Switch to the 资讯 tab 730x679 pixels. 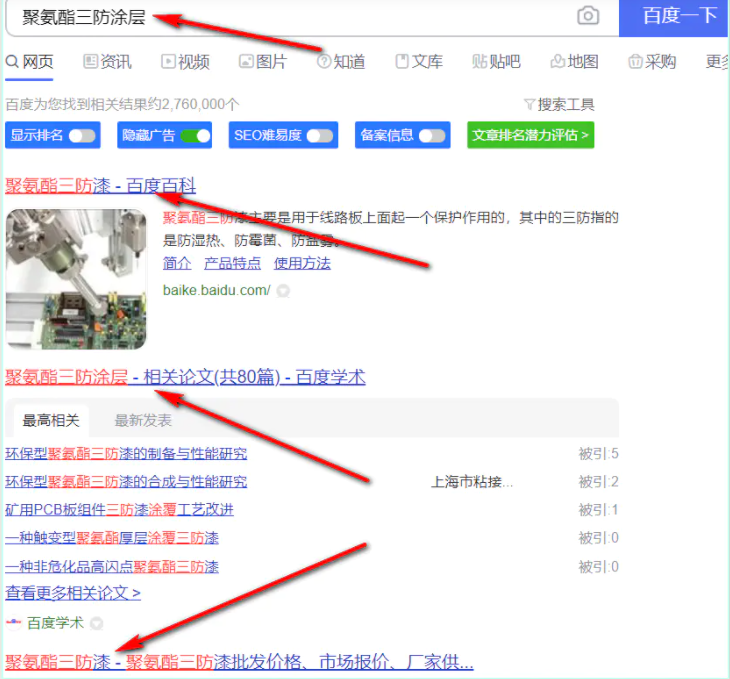pos(108,61)
